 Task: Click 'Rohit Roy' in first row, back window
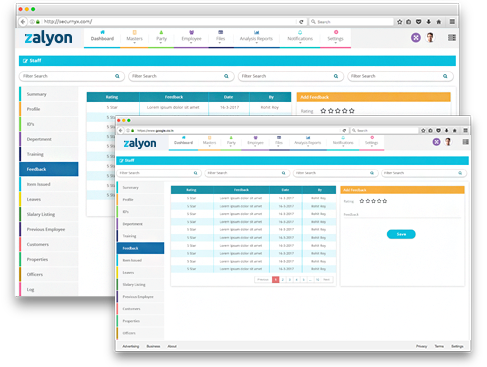(270, 107)
